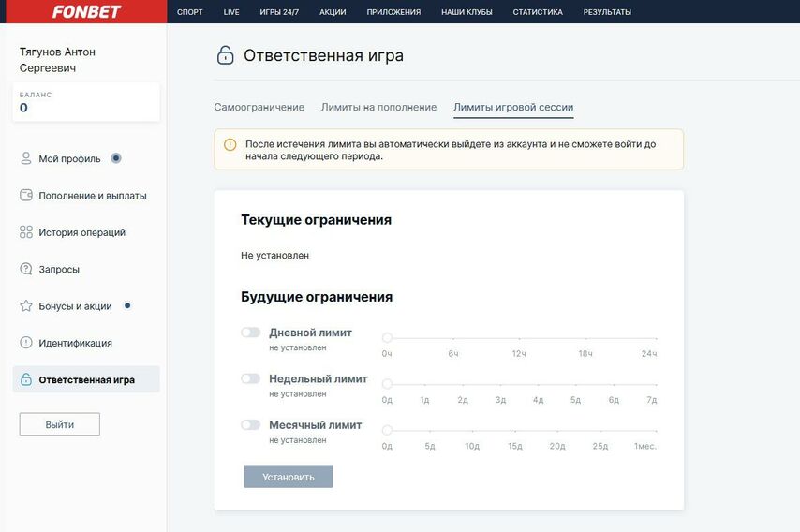Image resolution: width=800 pixels, height=532 pixels.
Task: Click the Будущие ограничения heading
Action: click(317, 297)
